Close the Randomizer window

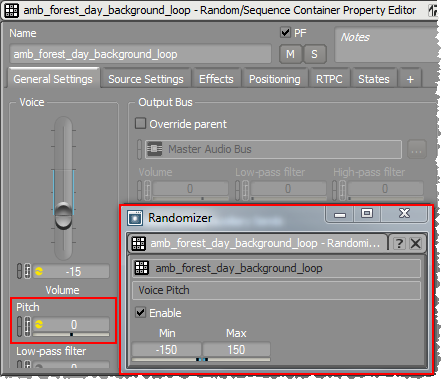[x=404, y=214]
